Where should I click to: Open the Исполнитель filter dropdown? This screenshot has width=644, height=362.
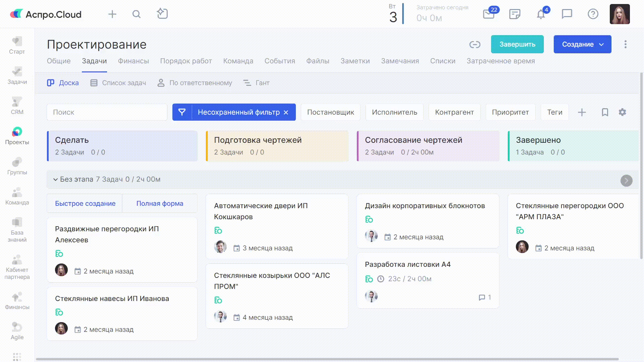tap(394, 112)
